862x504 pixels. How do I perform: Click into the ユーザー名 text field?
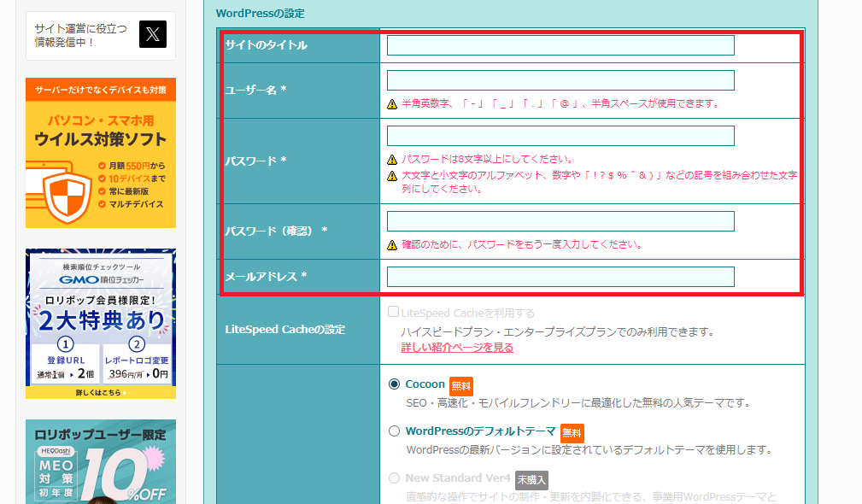[560, 80]
